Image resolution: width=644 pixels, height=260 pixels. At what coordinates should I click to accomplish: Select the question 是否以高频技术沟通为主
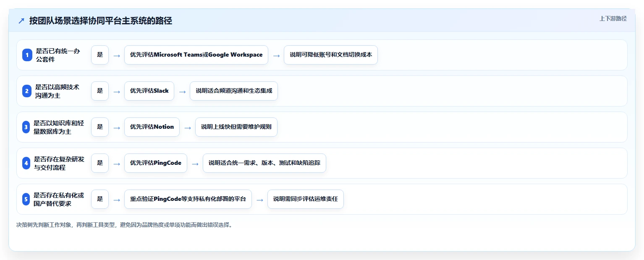pos(57,91)
